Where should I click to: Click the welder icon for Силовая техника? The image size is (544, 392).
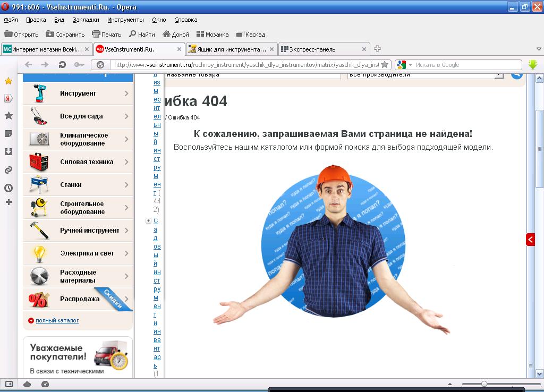point(39,162)
